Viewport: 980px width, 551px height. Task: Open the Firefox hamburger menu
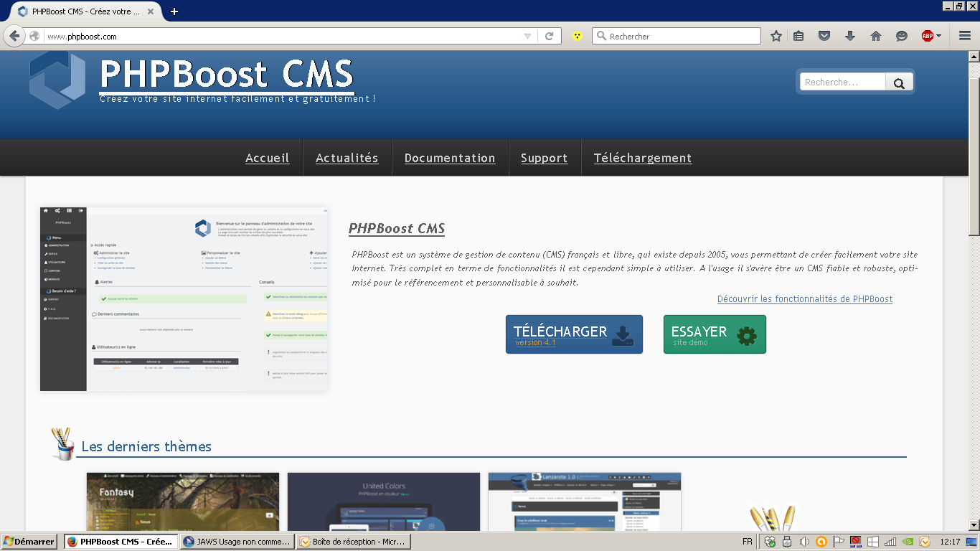pos(965,36)
